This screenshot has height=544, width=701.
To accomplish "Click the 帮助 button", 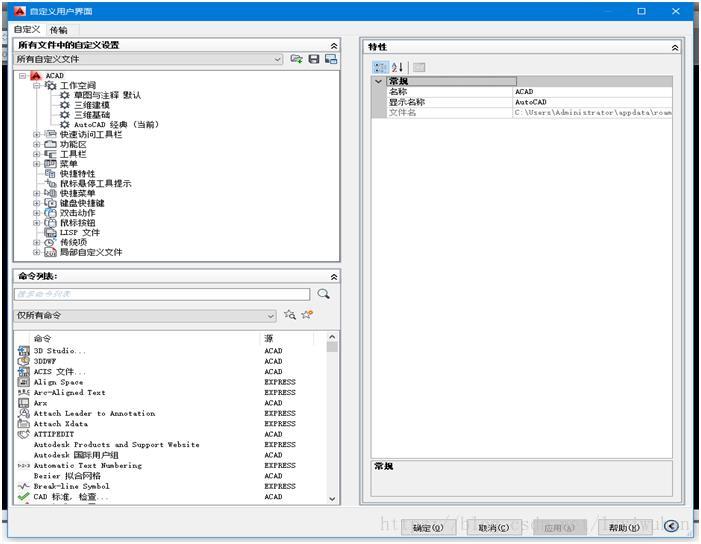I will pyautogui.click(x=624, y=527).
